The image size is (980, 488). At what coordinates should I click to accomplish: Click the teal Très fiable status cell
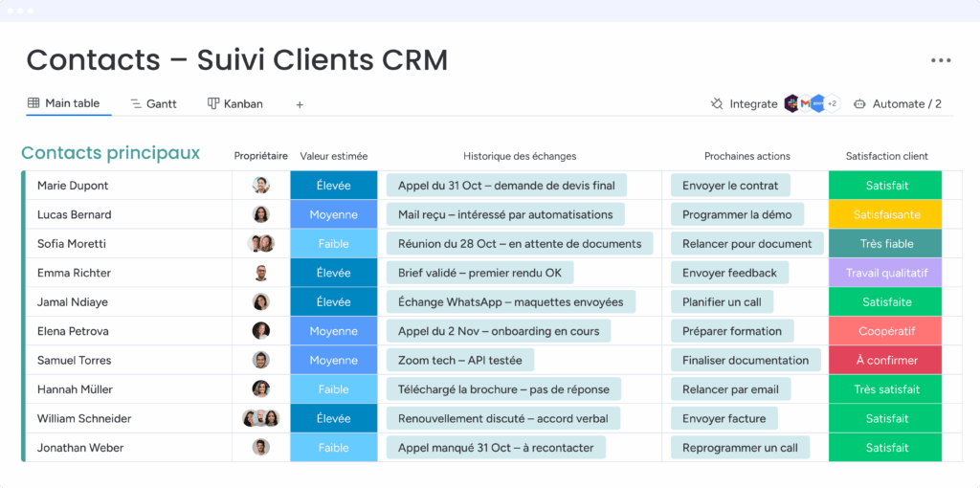(x=886, y=244)
